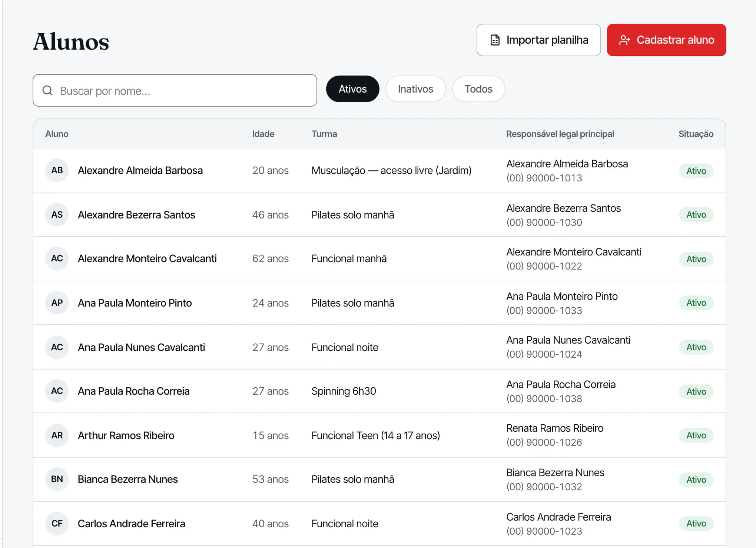Viewport: 756px width, 548px height.
Task: Click the AB avatar of Alexandre Almeida Barbosa
Action: (x=57, y=170)
